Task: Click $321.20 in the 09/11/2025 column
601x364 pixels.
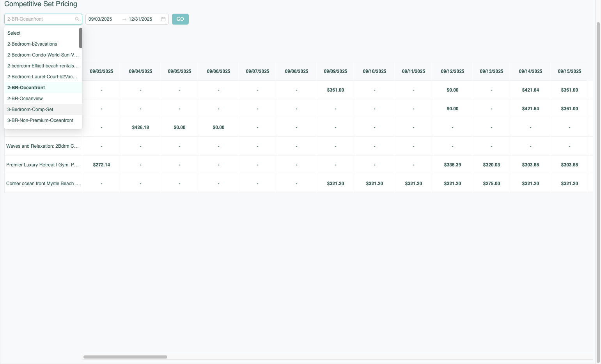Action: pyautogui.click(x=413, y=184)
